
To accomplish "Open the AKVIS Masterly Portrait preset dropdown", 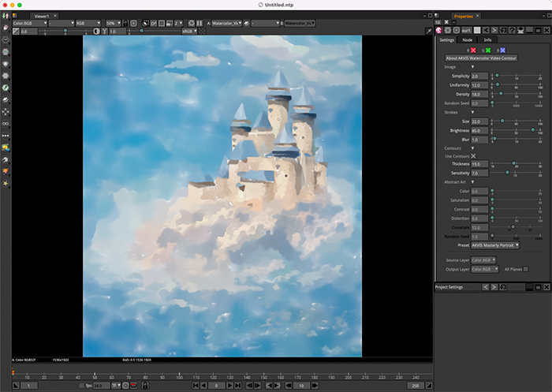I will (495, 245).
